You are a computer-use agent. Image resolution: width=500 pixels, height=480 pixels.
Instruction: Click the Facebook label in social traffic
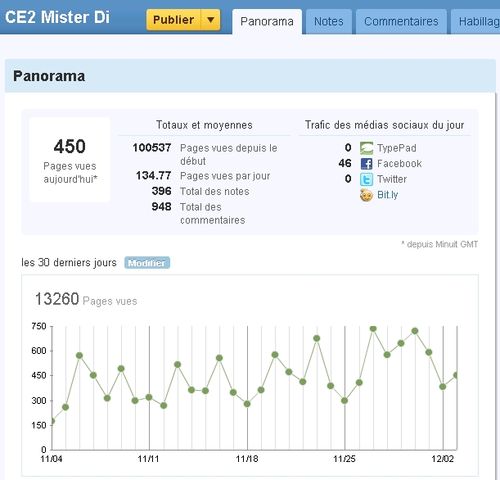(x=399, y=164)
